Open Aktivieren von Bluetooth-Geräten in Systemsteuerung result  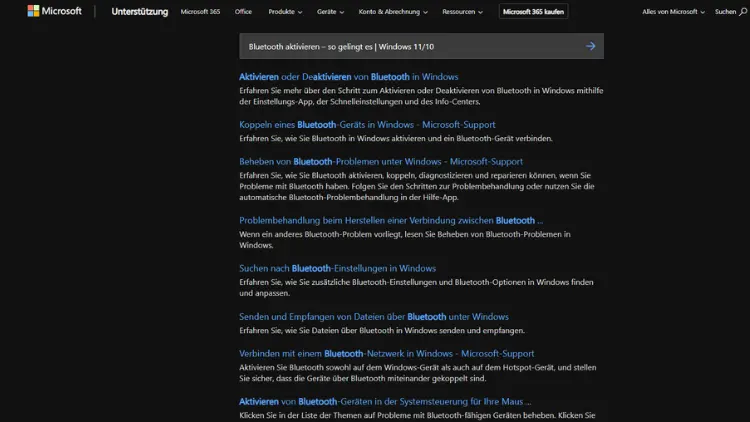point(385,401)
